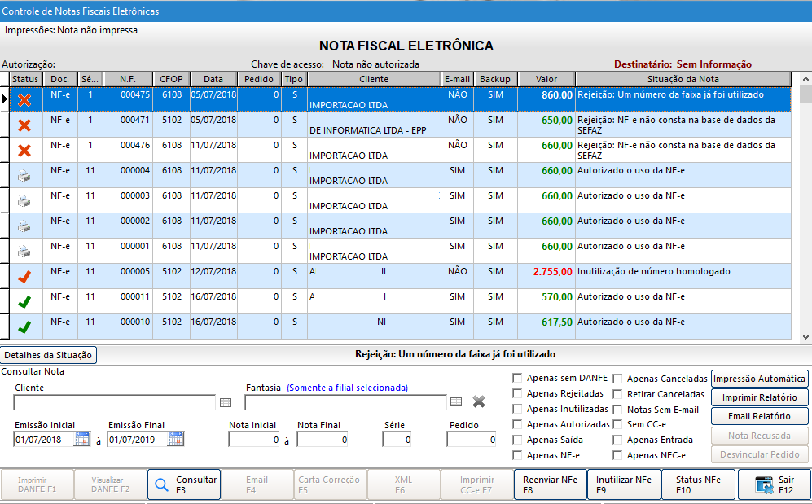Click Nota Inicial input field
The image size is (812, 504).
(254, 440)
